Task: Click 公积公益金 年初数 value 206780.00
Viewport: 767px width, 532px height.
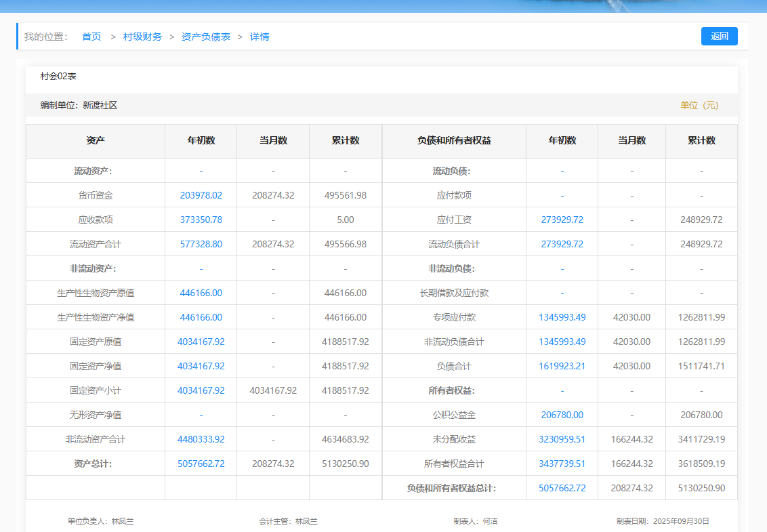Action: [562, 415]
